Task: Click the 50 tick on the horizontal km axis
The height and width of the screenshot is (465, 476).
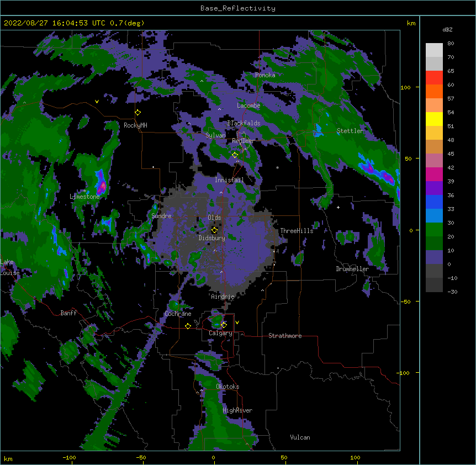Action: click(x=284, y=457)
